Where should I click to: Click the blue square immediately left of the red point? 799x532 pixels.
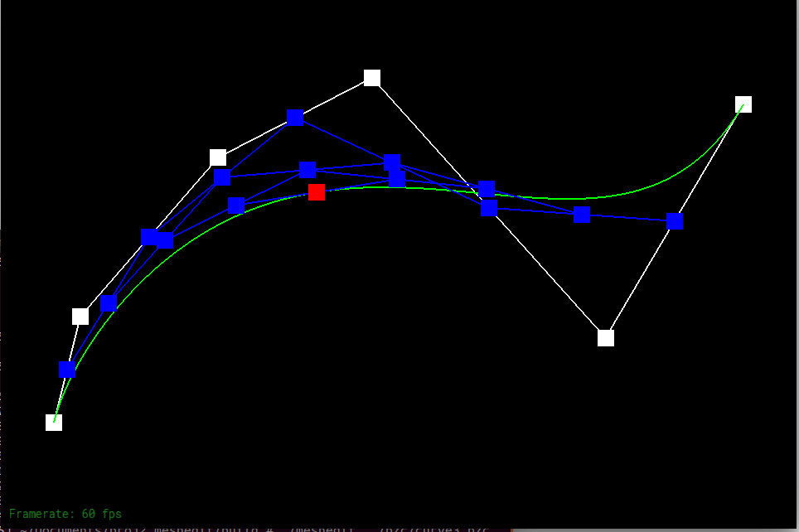[237, 206]
